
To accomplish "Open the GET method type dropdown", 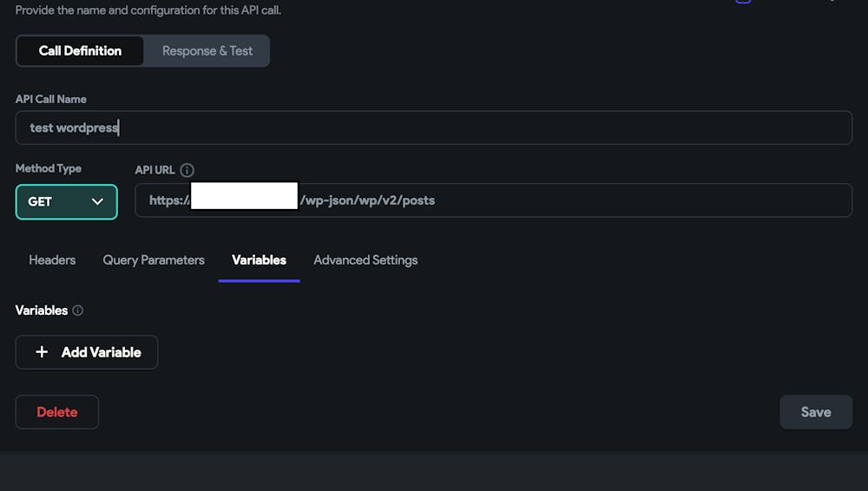I will 66,201.
